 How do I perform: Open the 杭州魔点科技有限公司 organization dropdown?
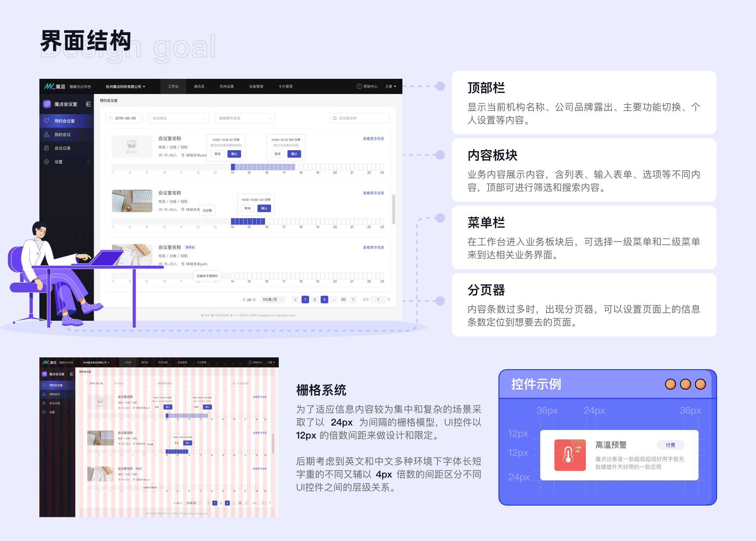pos(126,87)
